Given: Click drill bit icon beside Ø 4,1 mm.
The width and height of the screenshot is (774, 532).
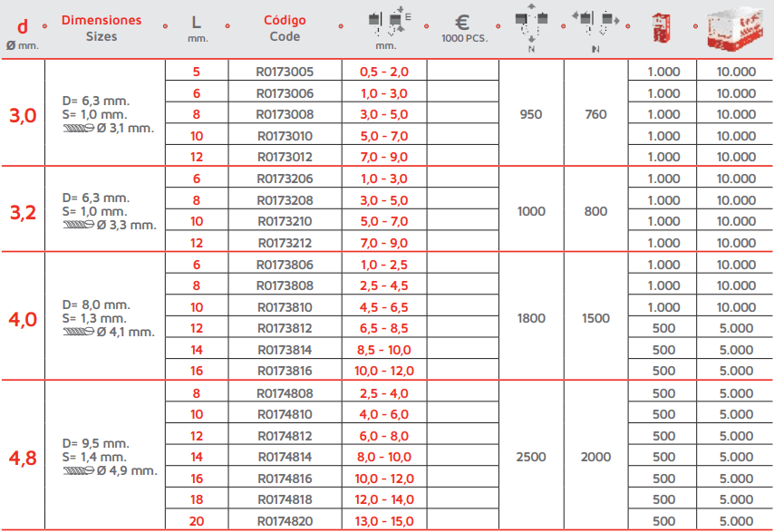Looking at the screenshot, I should pyautogui.click(x=79, y=332).
